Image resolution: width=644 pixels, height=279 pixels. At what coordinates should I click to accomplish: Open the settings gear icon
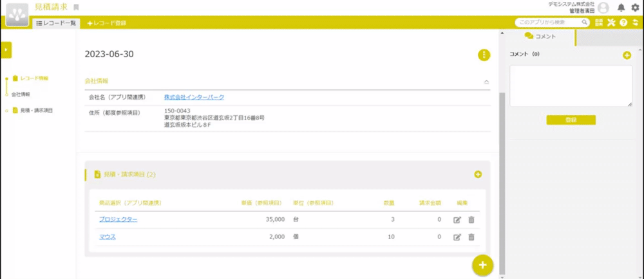[635, 8]
